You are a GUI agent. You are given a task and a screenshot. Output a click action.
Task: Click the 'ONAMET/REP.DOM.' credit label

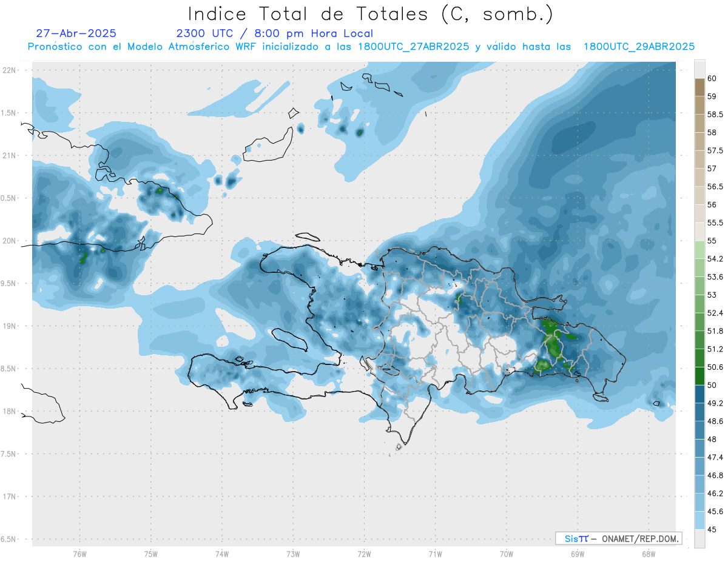click(x=639, y=538)
